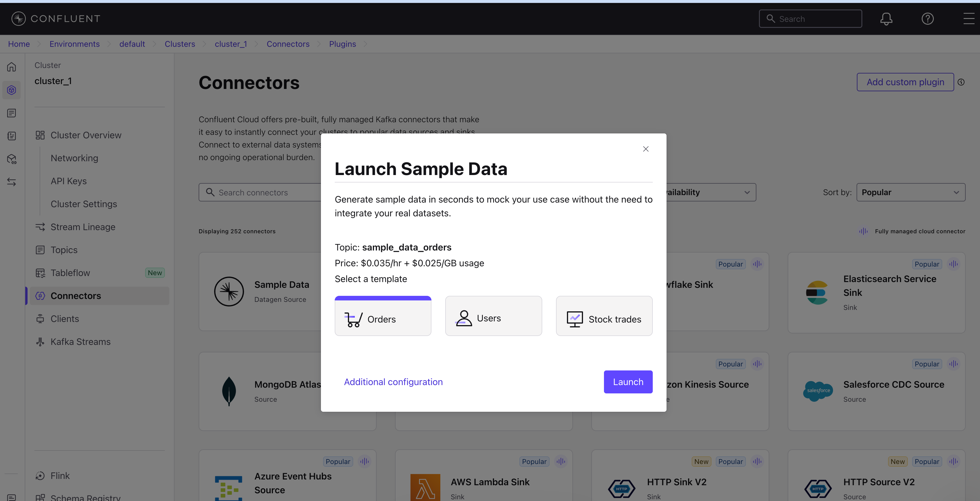Expand the Tableflow item marked New
The image size is (980, 501).
pyautogui.click(x=71, y=272)
